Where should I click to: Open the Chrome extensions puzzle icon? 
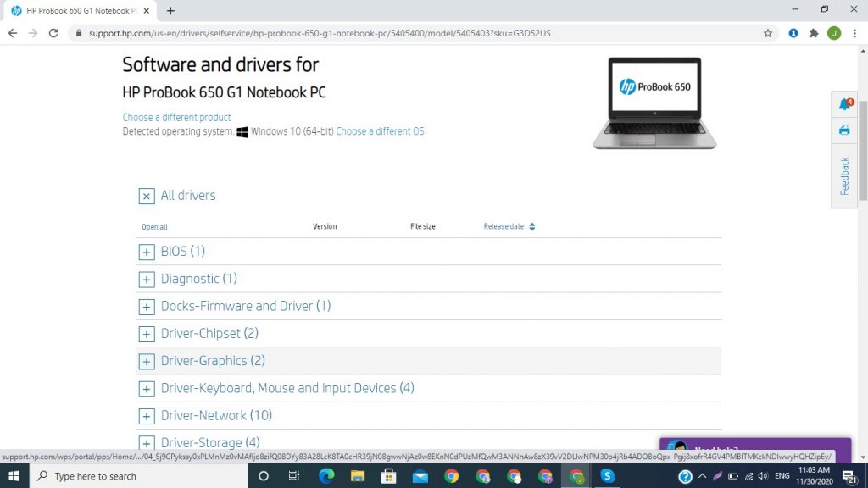[814, 33]
